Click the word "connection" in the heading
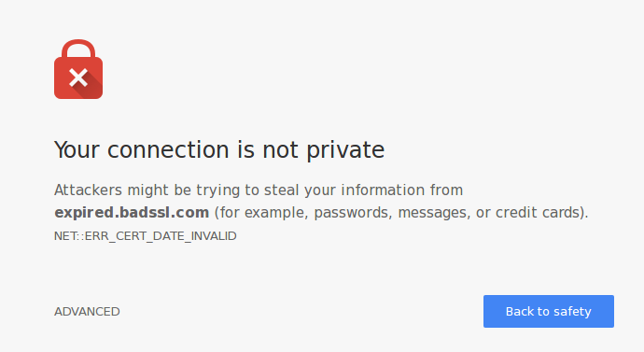644x352 pixels. click(x=168, y=149)
